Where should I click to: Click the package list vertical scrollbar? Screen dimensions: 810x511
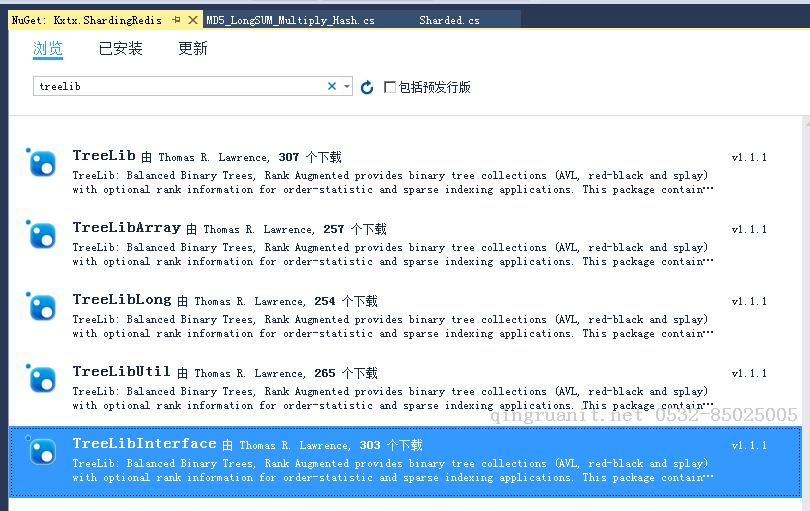pyautogui.click(x=805, y=300)
